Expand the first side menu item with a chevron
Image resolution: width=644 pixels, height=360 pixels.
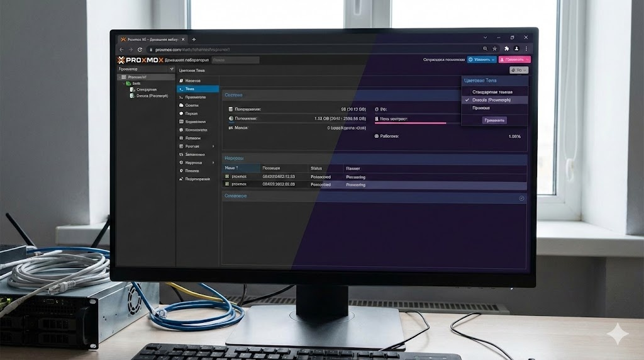coord(213,146)
